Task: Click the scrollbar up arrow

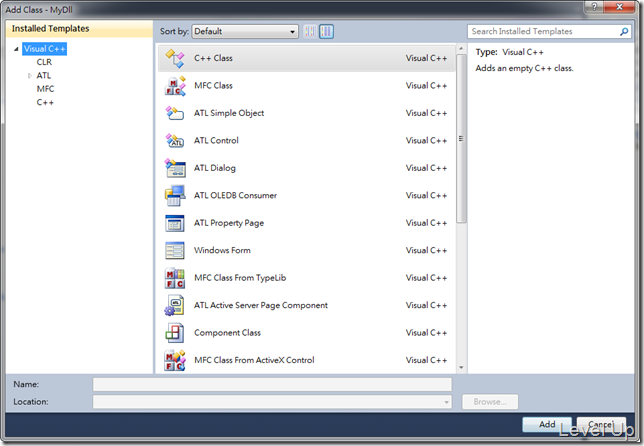Action: 461,49
